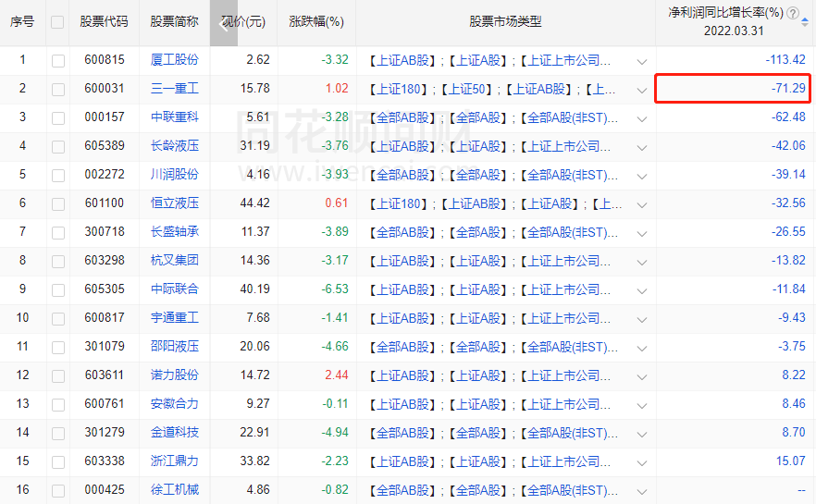Open stock link 徐工机械
The width and height of the screenshot is (816, 504).
[x=174, y=489]
